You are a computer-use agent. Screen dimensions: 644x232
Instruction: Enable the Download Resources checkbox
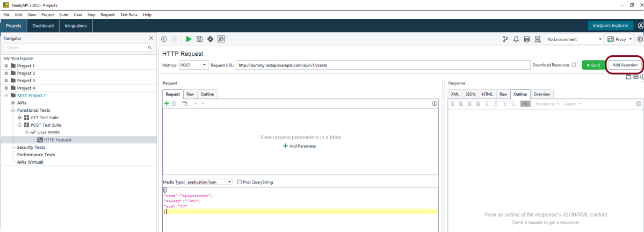tap(573, 65)
